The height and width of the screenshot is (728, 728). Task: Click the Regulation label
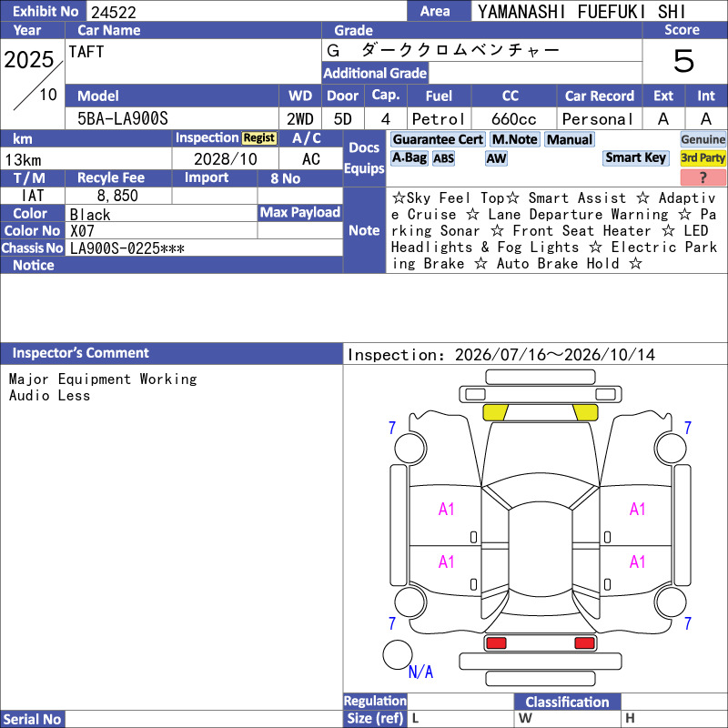coord(375,701)
